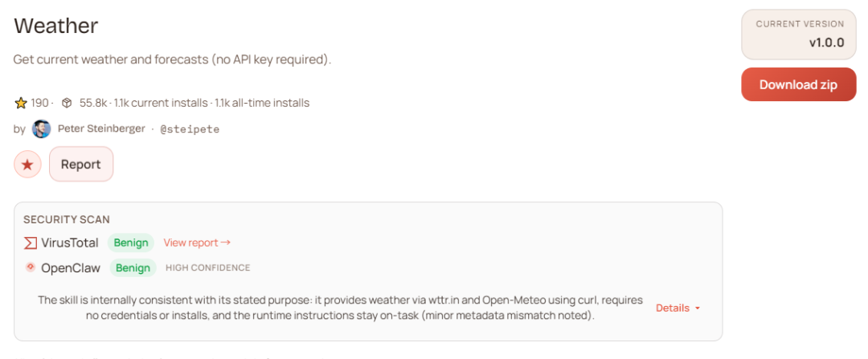
Task: Click the SECURITY SCAN heading
Action: pyautogui.click(x=67, y=219)
